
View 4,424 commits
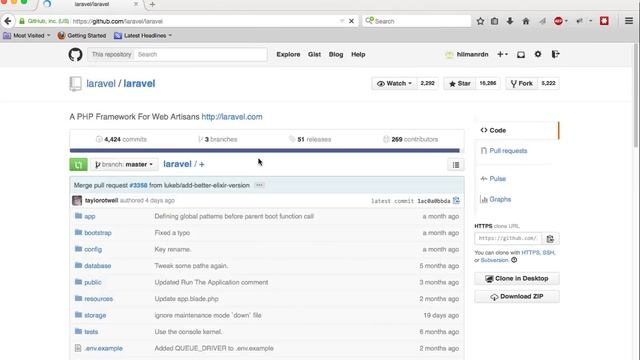point(121,139)
